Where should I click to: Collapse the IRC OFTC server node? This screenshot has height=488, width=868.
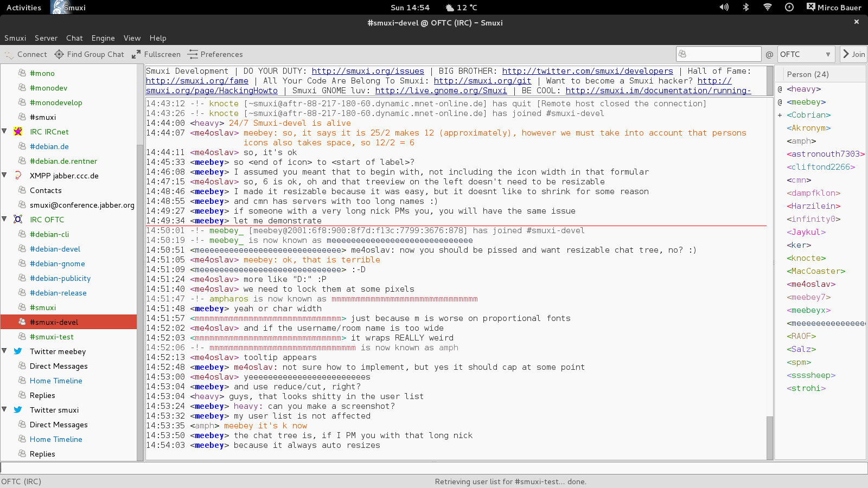[x=4, y=219]
